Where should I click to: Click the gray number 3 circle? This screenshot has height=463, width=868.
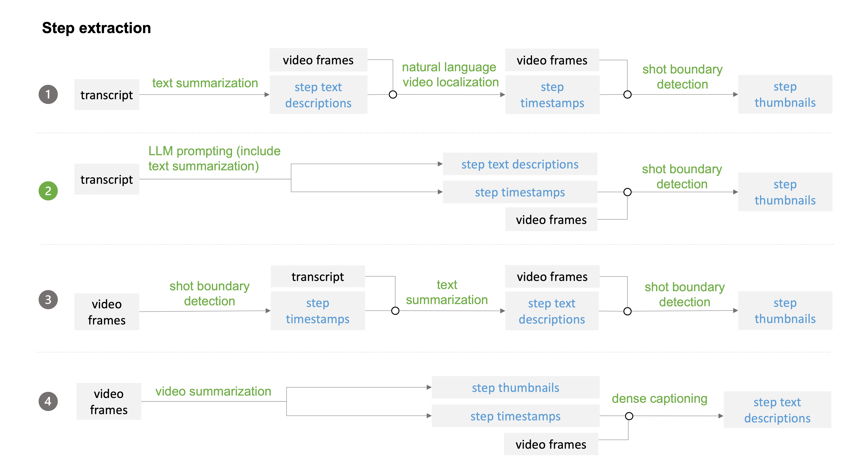tap(48, 299)
